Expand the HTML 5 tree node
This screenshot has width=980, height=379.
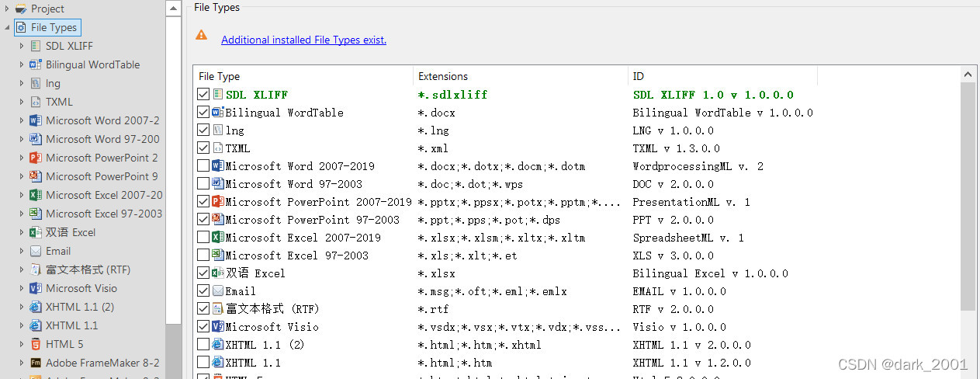click(x=22, y=344)
